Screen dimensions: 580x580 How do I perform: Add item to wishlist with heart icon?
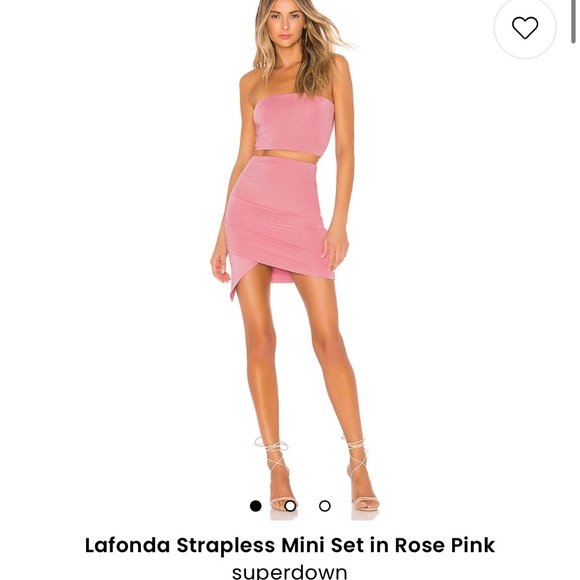[525, 28]
